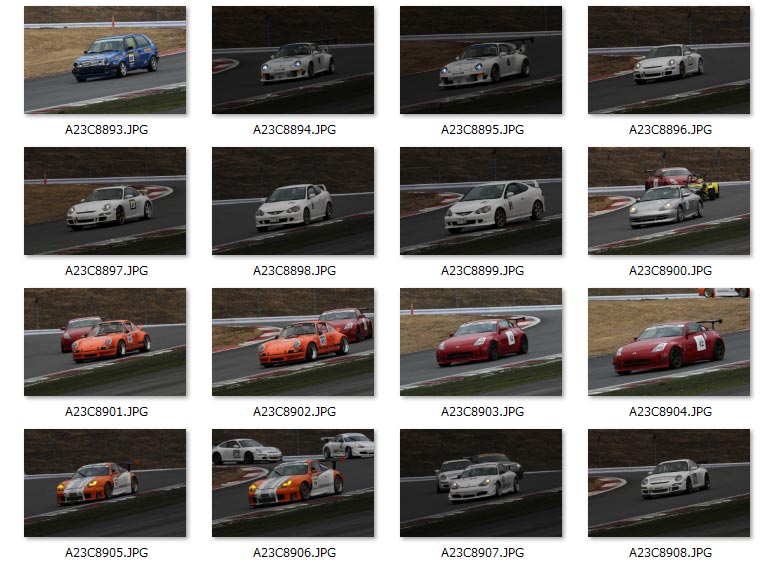Open the A23C8902.JPG thumbnail
Image resolution: width=770 pixels, height=562 pixels.
point(293,342)
